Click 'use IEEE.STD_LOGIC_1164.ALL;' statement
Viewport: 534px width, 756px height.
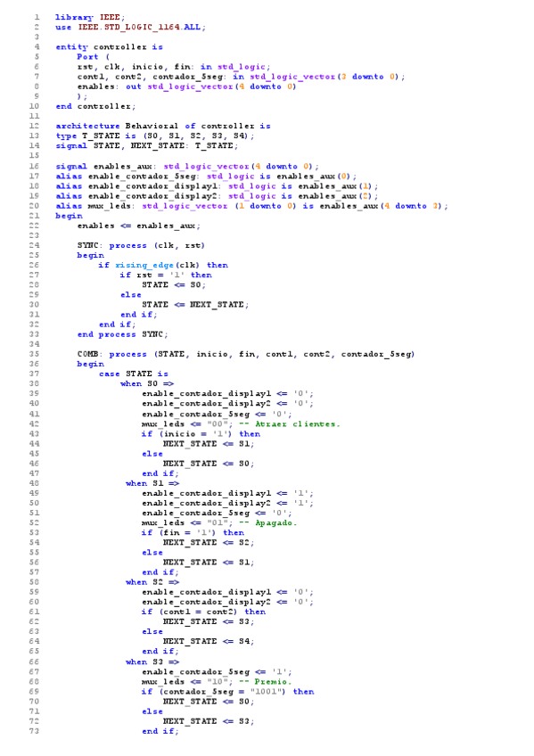tap(131, 28)
